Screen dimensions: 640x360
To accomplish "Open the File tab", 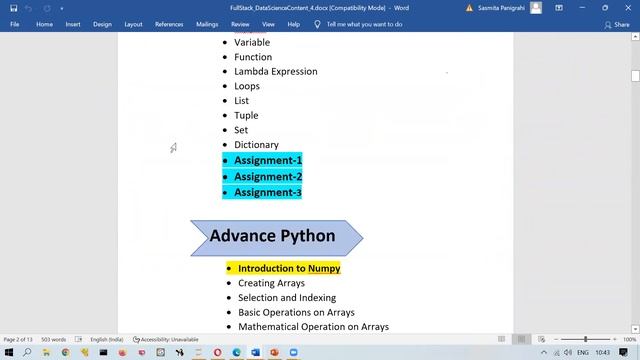I will click(x=15, y=24).
